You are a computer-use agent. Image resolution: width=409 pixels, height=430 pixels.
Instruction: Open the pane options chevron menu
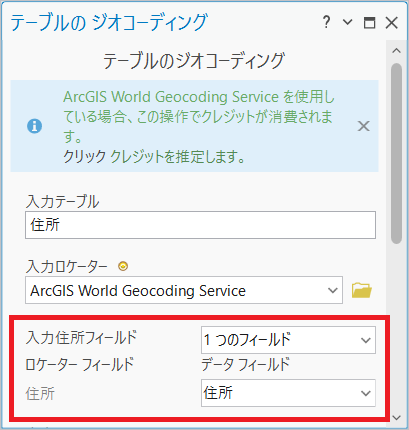coord(347,22)
